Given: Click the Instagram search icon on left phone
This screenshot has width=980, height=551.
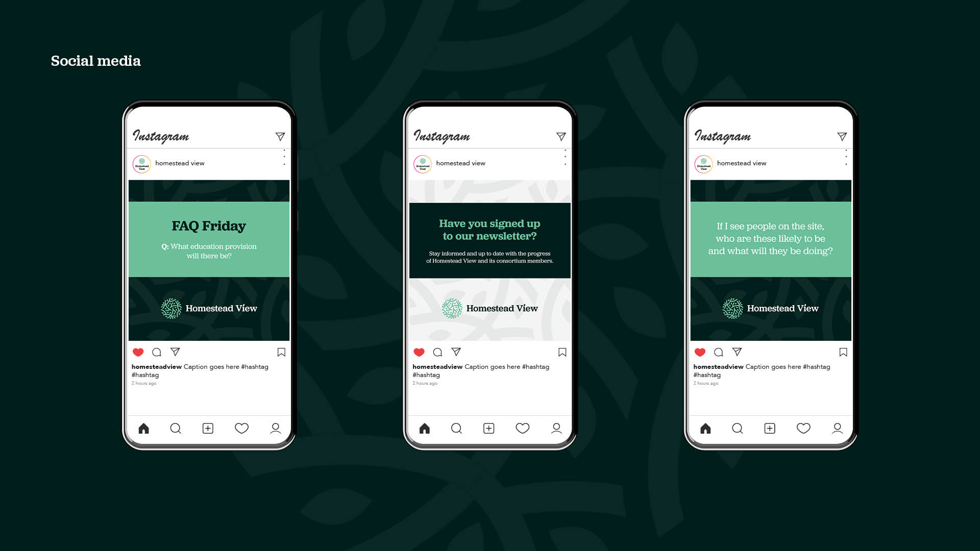Looking at the screenshot, I should click(x=176, y=428).
